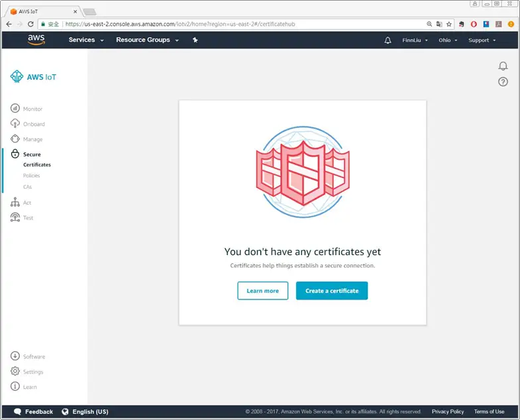Viewport: 520px width, 420px height.
Task: Open the Onboard section
Action: [34, 124]
